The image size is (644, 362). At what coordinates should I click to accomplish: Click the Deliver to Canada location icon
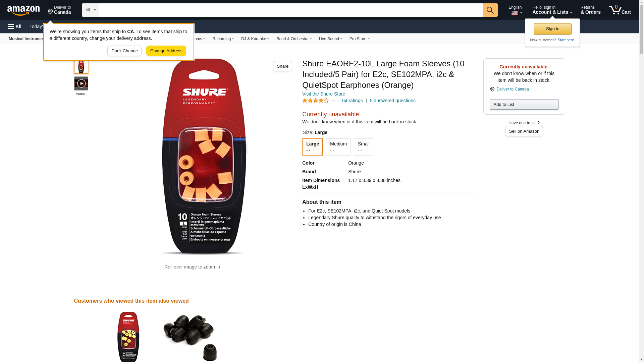tap(492, 89)
